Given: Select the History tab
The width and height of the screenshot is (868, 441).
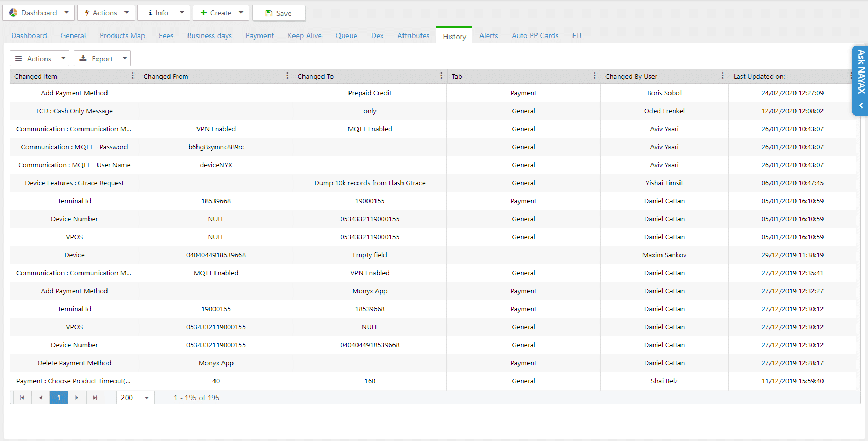Looking at the screenshot, I should click(x=454, y=36).
